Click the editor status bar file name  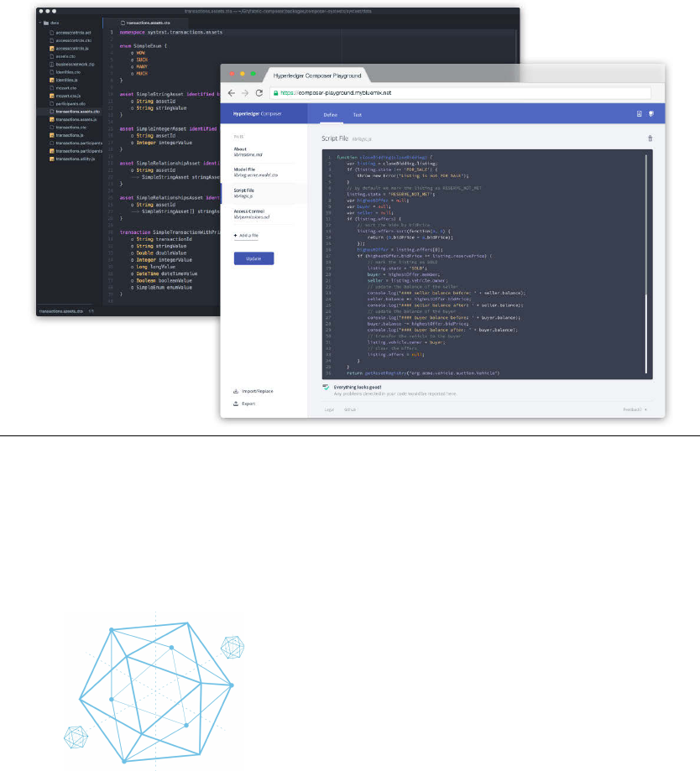tap(61, 311)
